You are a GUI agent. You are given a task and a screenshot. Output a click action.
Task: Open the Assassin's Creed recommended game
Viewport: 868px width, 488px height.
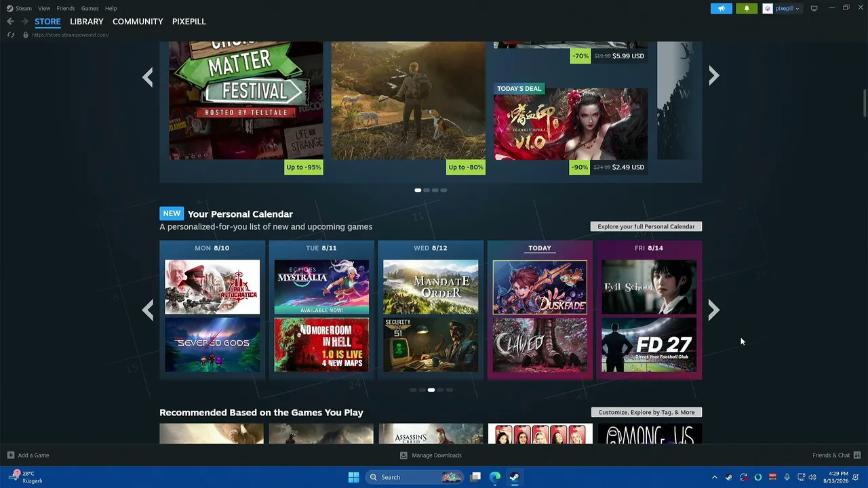coord(431,434)
